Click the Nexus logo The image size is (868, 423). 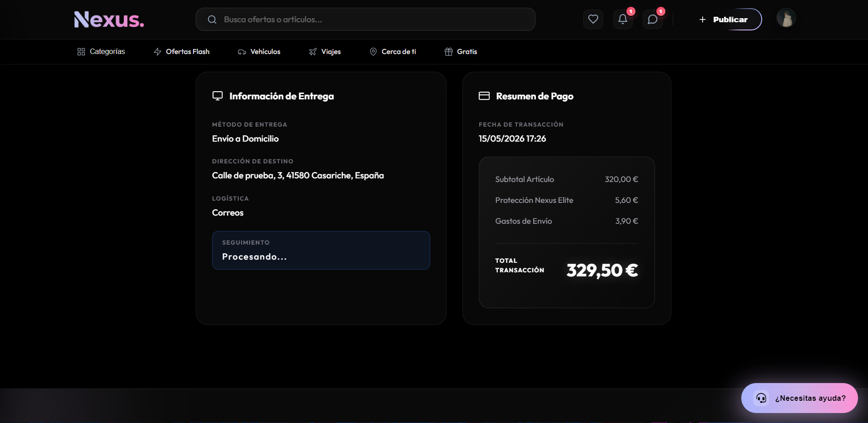[x=109, y=20]
